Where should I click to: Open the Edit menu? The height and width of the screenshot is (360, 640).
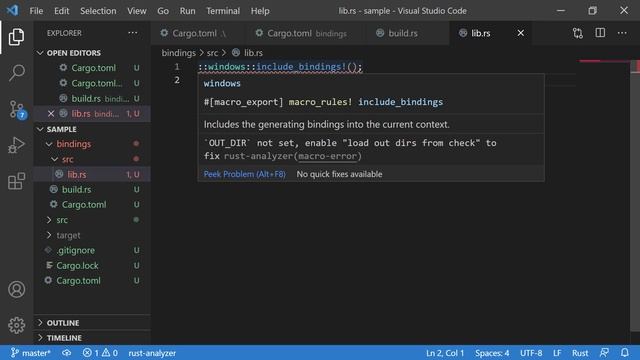pyautogui.click(x=62, y=11)
